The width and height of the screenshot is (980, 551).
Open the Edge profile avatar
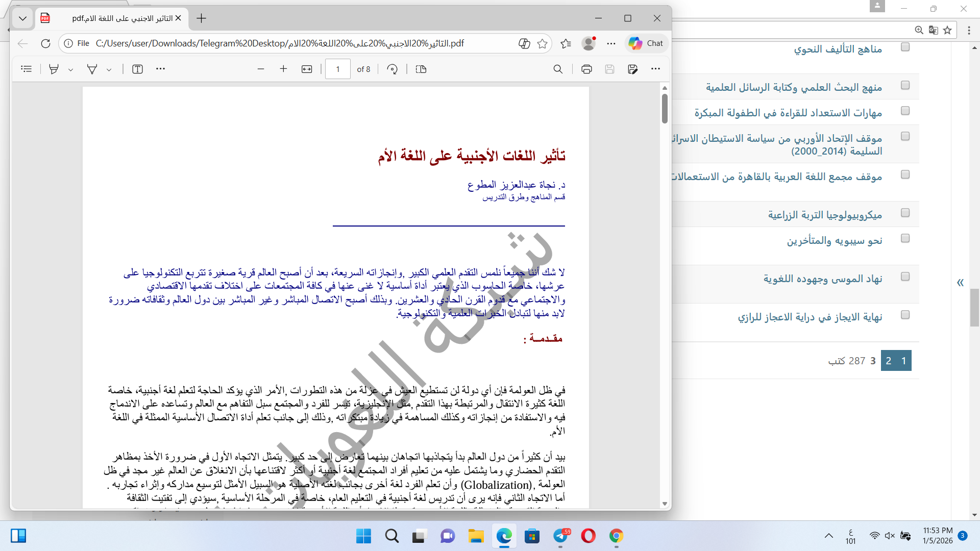(x=589, y=43)
